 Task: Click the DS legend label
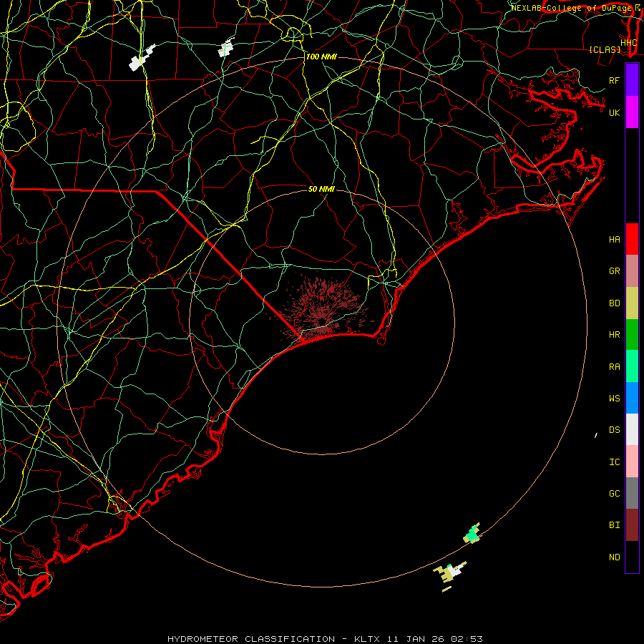click(x=614, y=430)
